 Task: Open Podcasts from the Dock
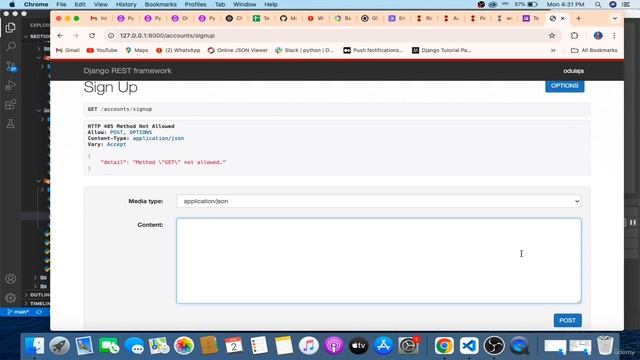coord(334,346)
